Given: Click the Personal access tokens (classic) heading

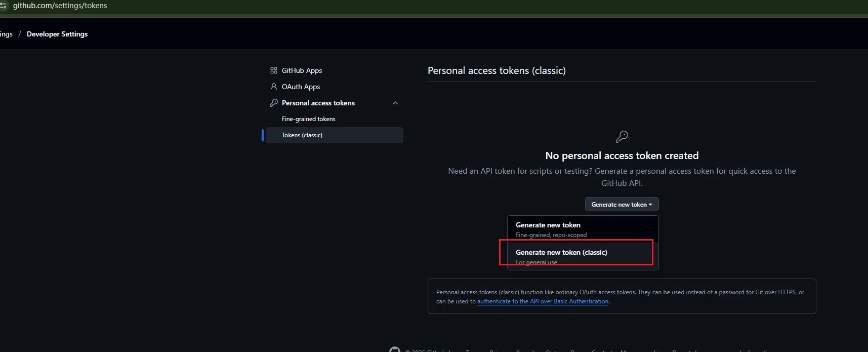Looking at the screenshot, I should click(x=497, y=70).
